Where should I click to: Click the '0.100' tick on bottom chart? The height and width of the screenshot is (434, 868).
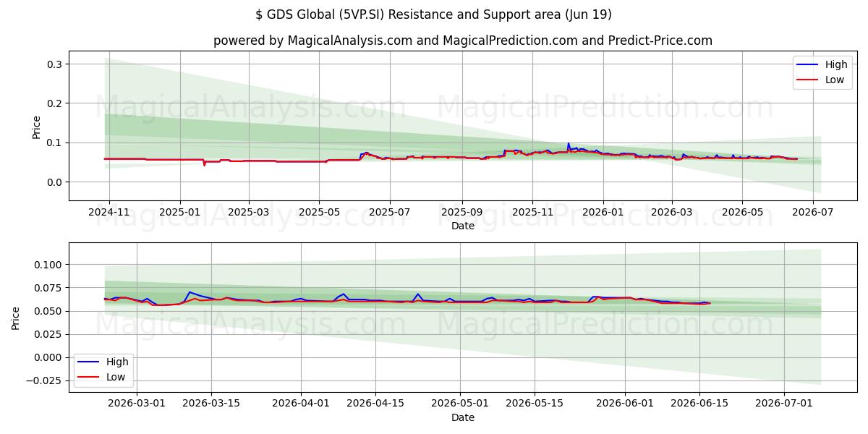[48, 265]
